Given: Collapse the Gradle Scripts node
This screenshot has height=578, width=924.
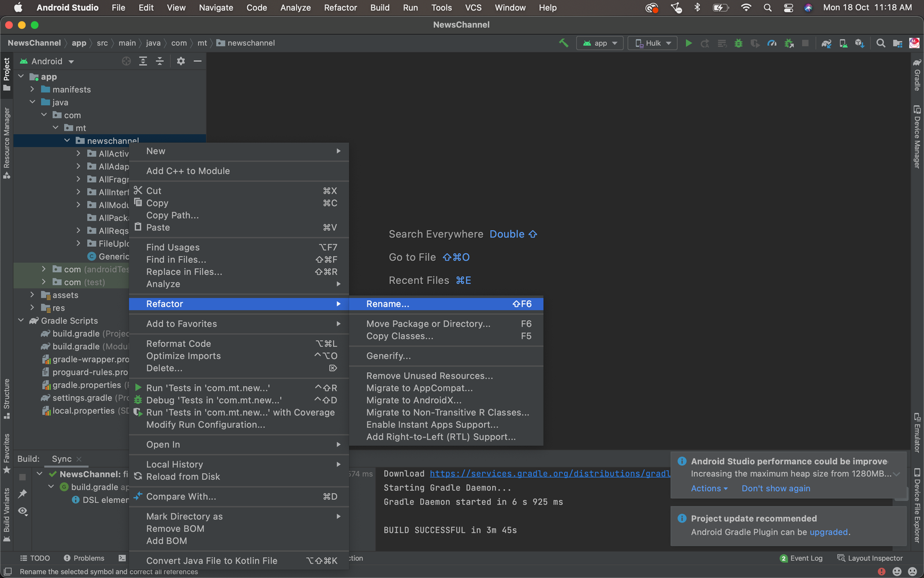Looking at the screenshot, I should point(21,321).
